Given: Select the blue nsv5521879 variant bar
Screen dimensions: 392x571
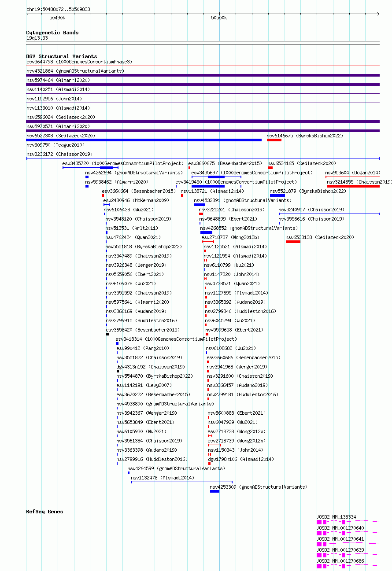Looking at the screenshot, I should (277, 195).
